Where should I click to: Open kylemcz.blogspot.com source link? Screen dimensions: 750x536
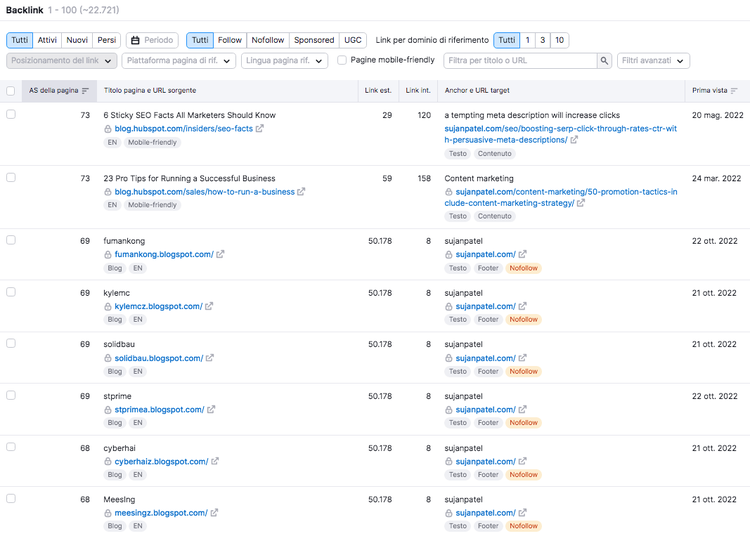point(158,306)
